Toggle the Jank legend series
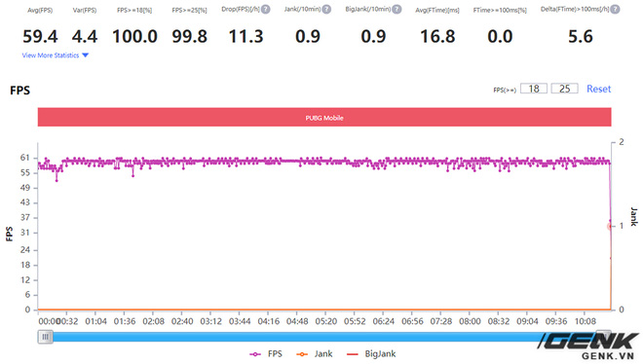The image size is (643, 364). coord(314,353)
